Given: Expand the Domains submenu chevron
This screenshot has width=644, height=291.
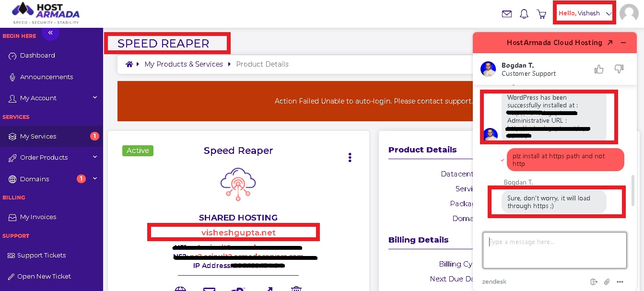Looking at the screenshot, I should tap(95, 178).
